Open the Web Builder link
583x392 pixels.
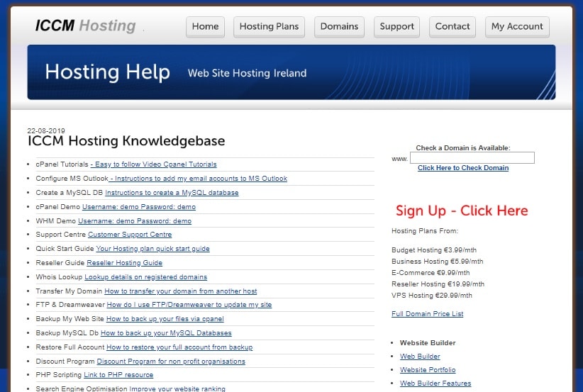pos(420,357)
